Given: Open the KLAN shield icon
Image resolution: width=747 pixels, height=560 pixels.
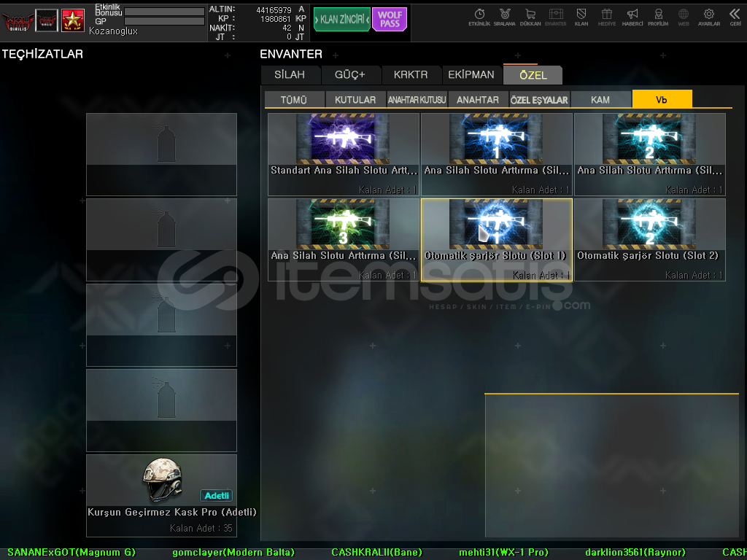Looking at the screenshot, I should [581, 17].
